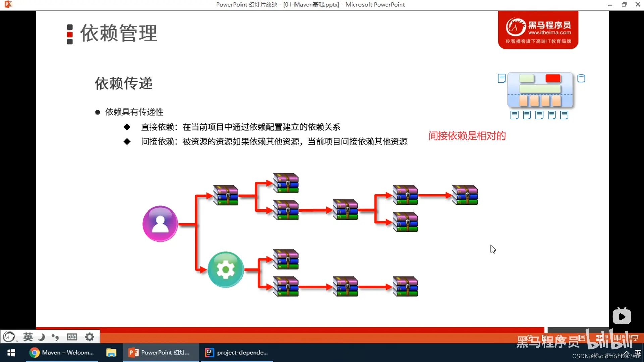Open the slide list menu in status bar

click(x=545, y=338)
